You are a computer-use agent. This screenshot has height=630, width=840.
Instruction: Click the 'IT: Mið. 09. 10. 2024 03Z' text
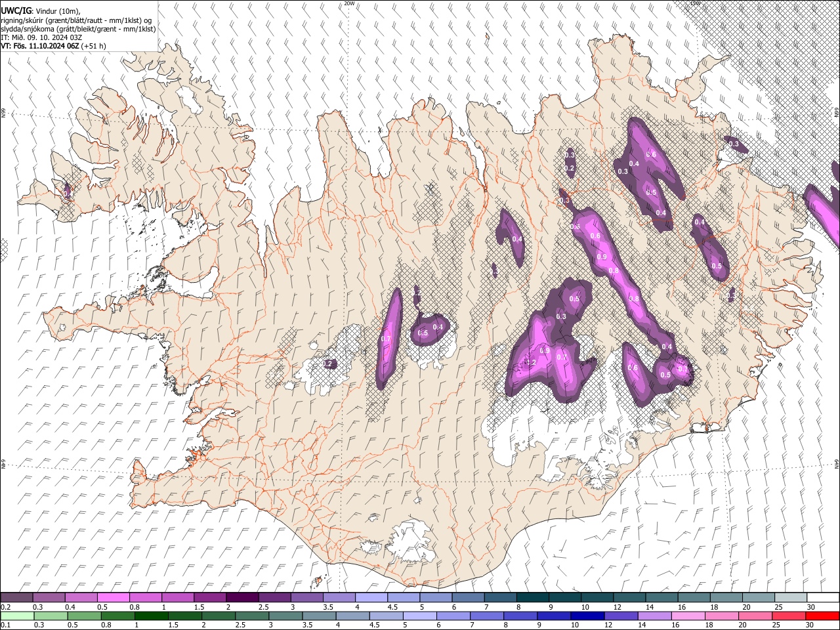(41, 37)
